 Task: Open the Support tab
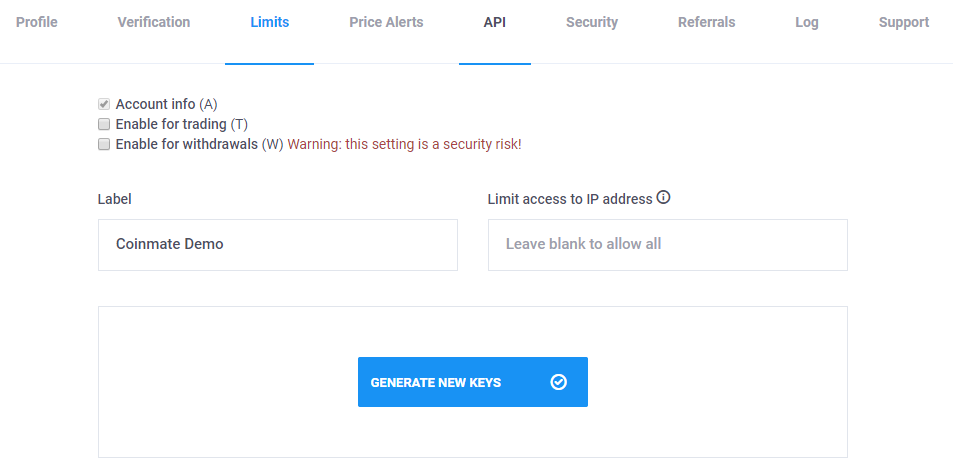[x=904, y=22]
